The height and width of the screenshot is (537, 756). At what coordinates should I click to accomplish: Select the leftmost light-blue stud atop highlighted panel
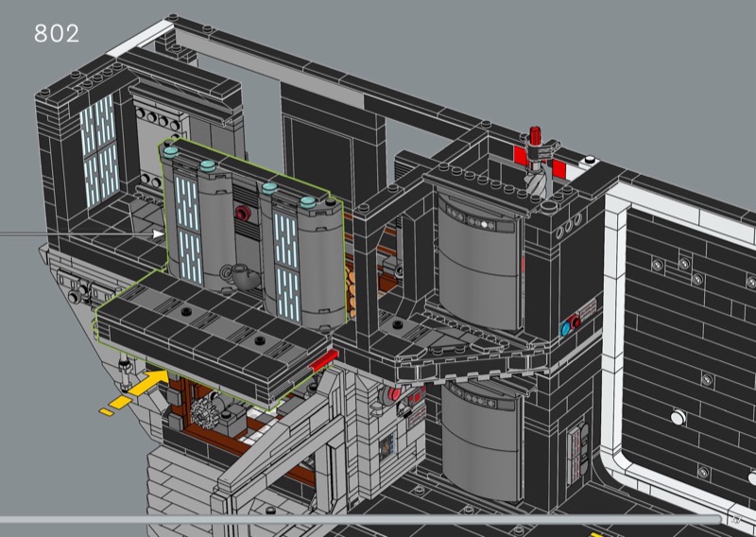(x=171, y=151)
